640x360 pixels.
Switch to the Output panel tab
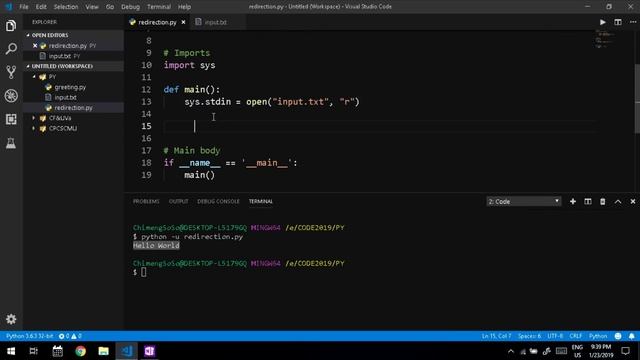tap(178, 202)
